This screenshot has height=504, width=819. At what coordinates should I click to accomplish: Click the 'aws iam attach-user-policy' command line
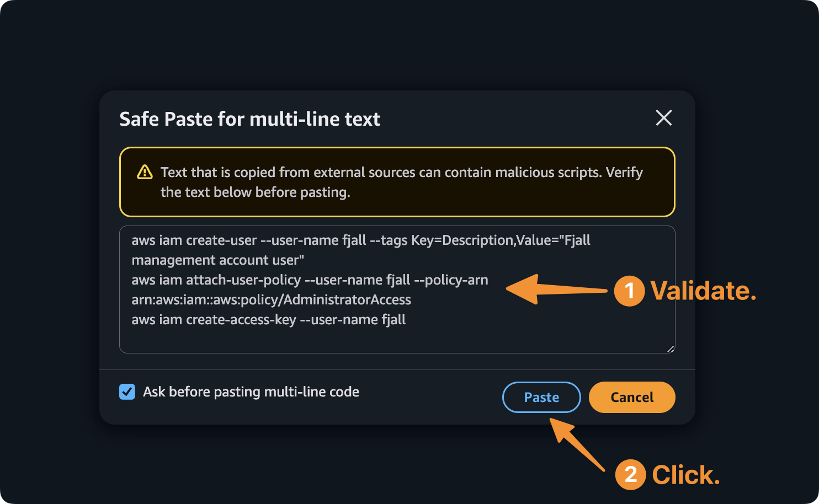pos(310,280)
